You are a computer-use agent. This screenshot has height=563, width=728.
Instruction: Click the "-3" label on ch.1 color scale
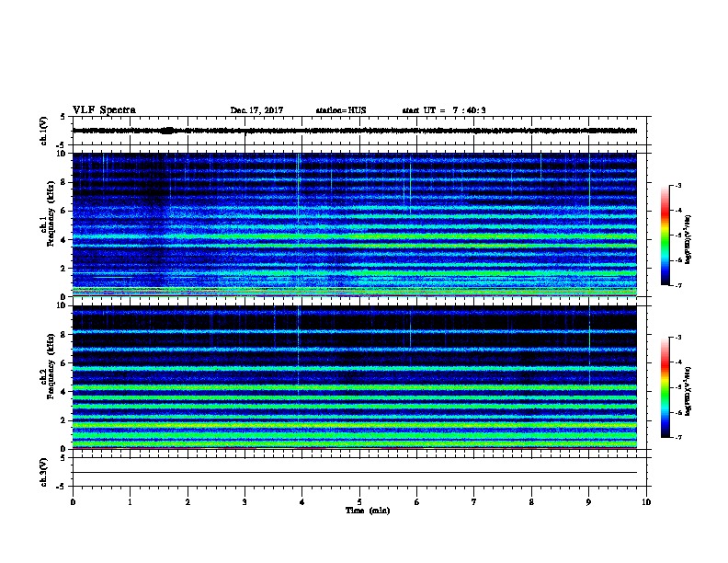pyautogui.click(x=677, y=185)
